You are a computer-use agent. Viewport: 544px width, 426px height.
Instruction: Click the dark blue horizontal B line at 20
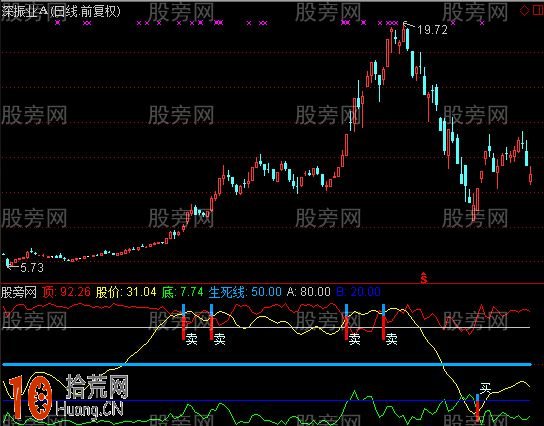(x=266, y=401)
